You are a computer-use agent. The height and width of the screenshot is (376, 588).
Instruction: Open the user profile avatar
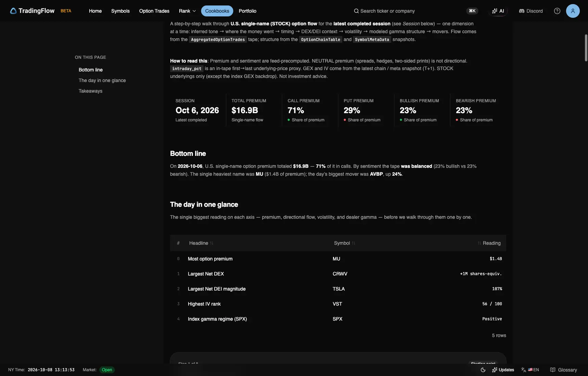tap(573, 11)
